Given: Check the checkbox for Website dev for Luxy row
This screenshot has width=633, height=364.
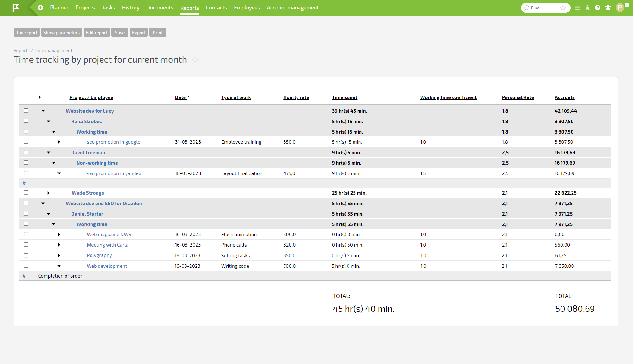Looking at the screenshot, I should [26, 110].
